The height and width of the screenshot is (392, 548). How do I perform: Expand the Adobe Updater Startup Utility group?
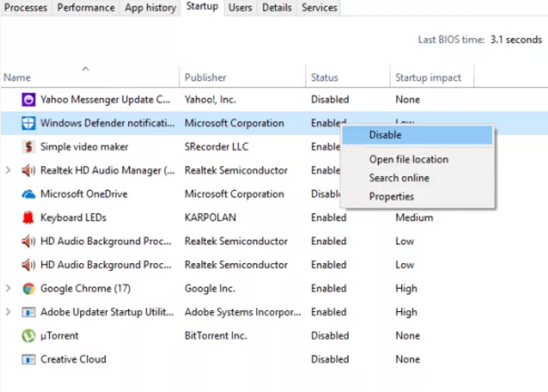[9, 312]
